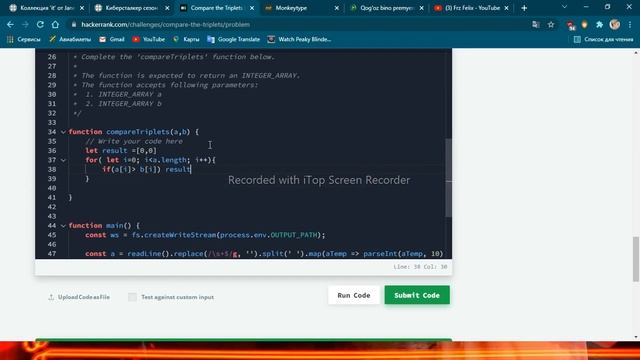Switch to the Коллекция tab
640x360 pixels.
[47, 8]
